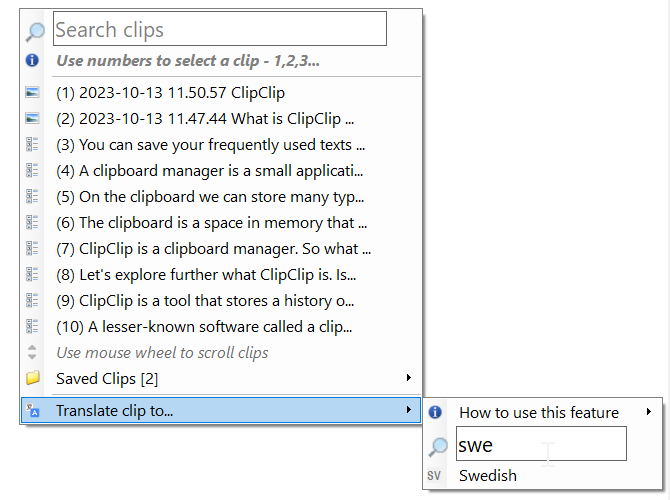
Task: Select clip (8) Let's explore further what ClipClip is
Action: [221, 275]
